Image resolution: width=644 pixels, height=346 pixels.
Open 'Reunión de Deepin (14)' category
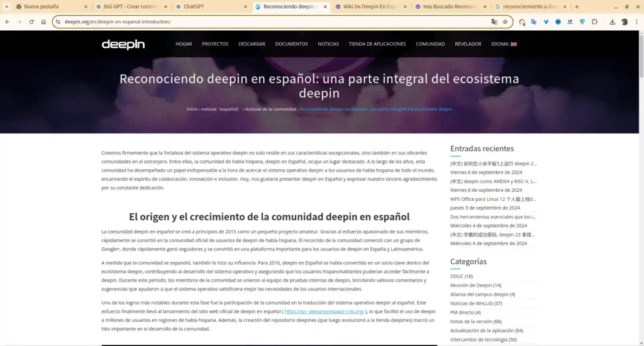(x=475, y=285)
